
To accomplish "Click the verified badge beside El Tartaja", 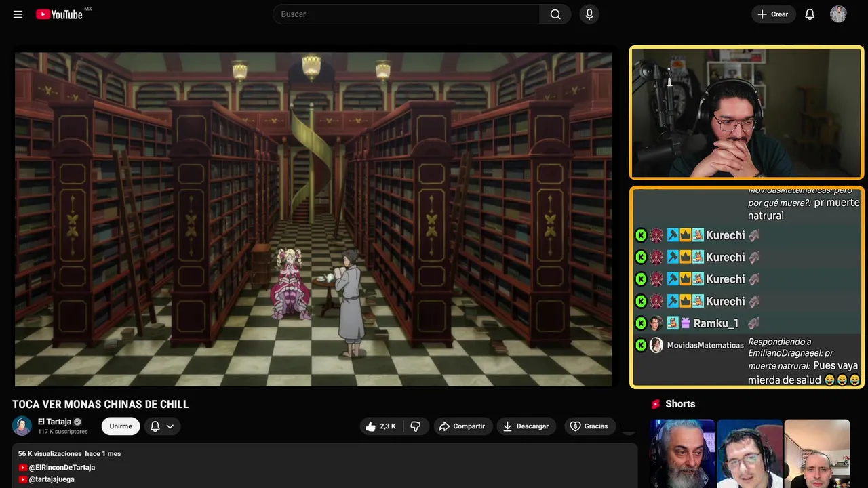I will tap(77, 422).
